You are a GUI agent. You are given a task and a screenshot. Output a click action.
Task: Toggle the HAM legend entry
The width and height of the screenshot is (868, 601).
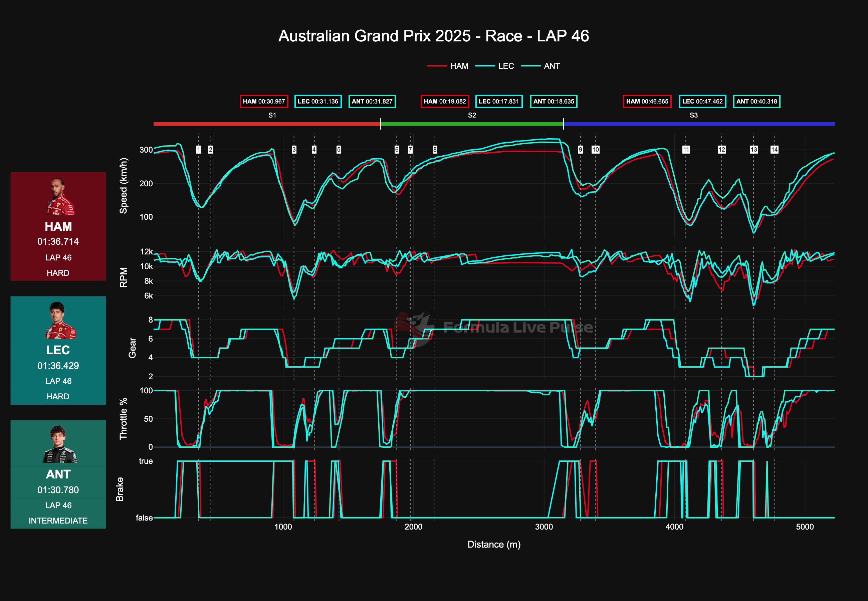coord(448,66)
